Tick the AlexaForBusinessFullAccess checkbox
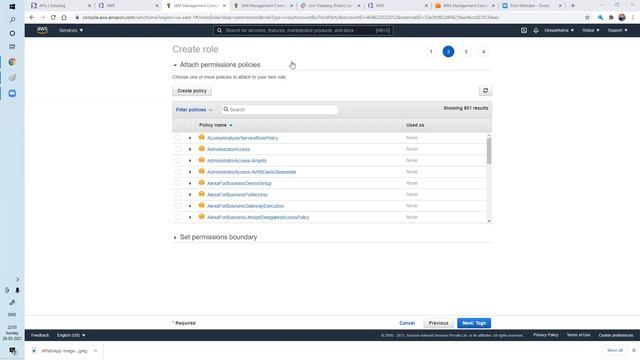640x360 pixels. point(178,194)
